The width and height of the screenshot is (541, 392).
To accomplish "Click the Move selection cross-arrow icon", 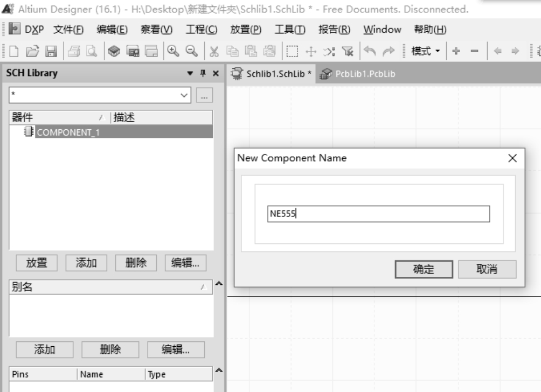I will coord(311,51).
